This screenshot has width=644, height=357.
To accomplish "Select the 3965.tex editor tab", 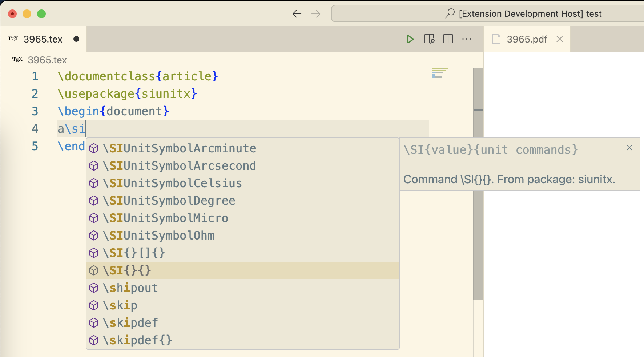I will pos(43,39).
